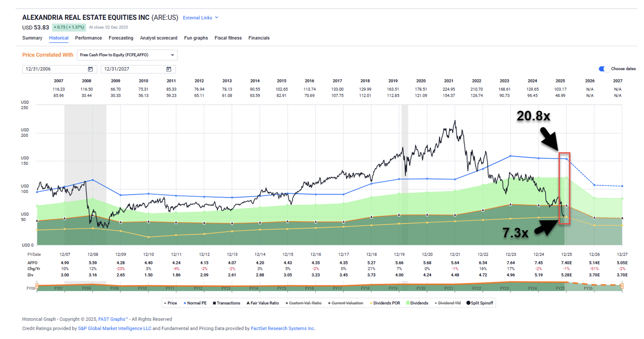Click the Transactions square legend marker
The image size is (644, 339).
[x=214, y=303]
